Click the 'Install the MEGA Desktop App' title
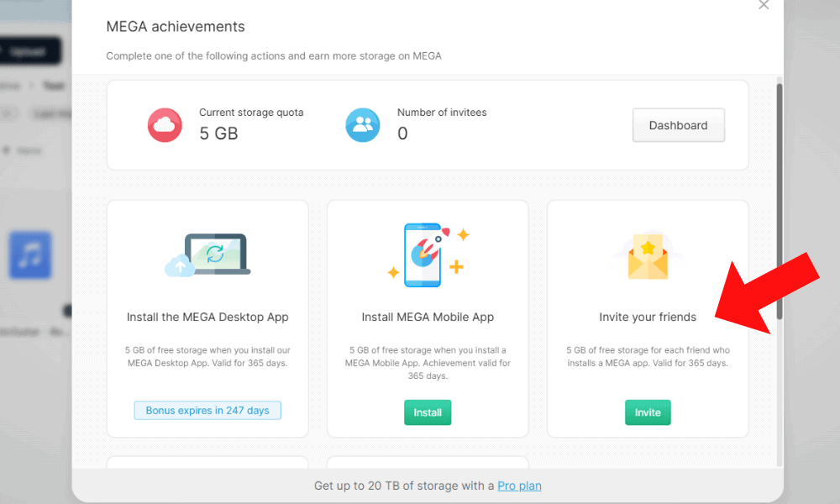Viewport: 840px width, 504px height. (x=207, y=318)
